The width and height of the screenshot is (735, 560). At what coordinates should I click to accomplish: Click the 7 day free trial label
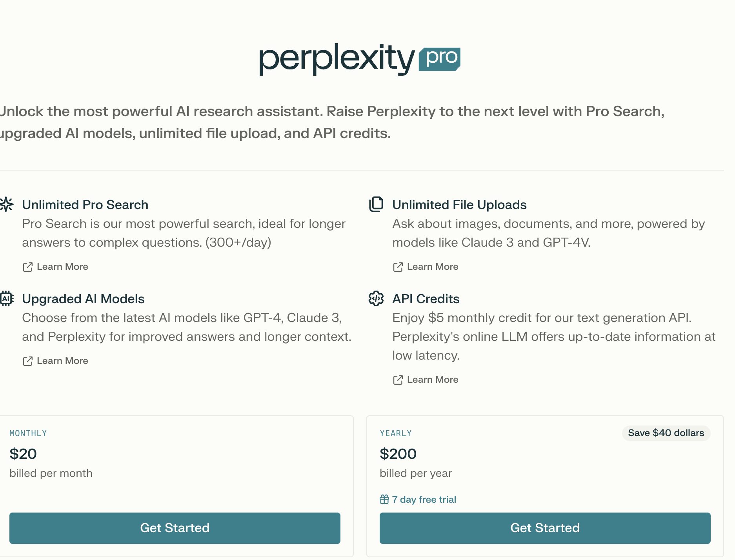pyautogui.click(x=424, y=499)
